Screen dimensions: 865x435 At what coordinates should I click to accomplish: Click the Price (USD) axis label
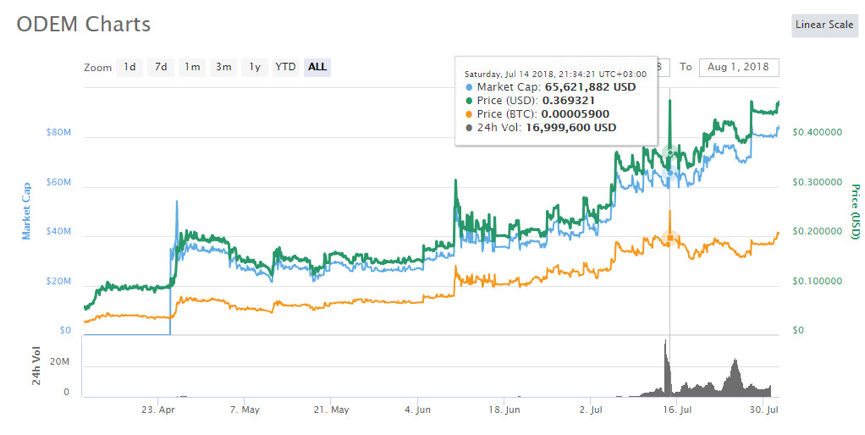[855, 212]
